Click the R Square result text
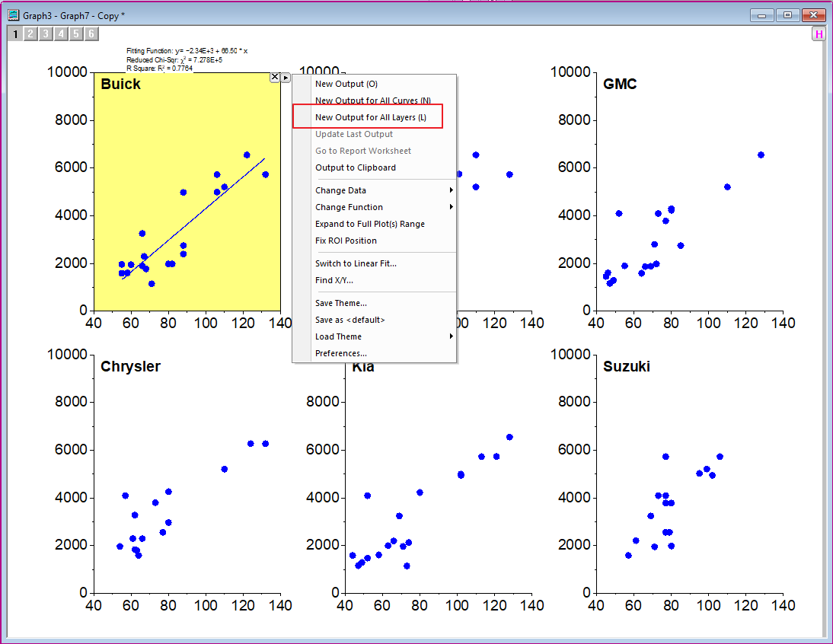The width and height of the screenshot is (833, 644). tap(159, 69)
